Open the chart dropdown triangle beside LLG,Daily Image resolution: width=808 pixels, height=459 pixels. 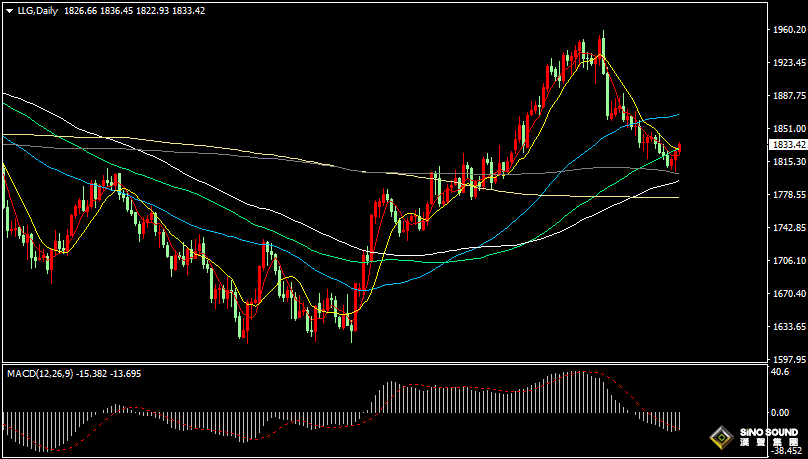pyautogui.click(x=9, y=11)
